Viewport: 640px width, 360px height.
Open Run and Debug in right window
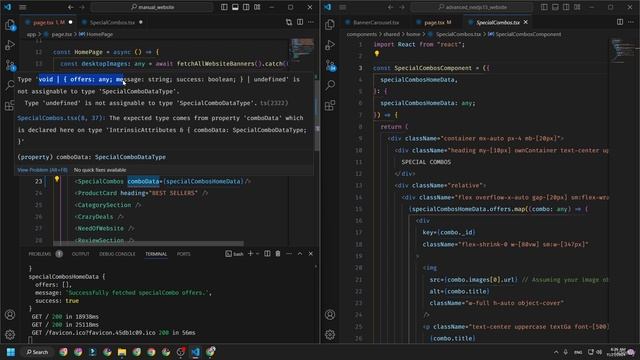pos(330,45)
